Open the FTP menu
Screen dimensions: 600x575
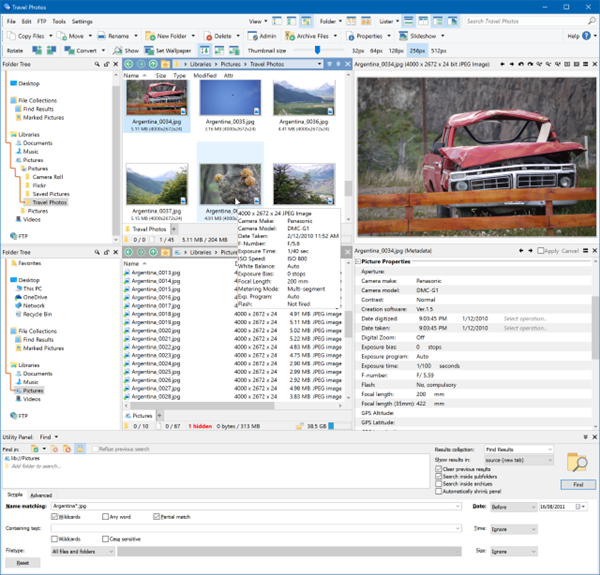(x=41, y=20)
